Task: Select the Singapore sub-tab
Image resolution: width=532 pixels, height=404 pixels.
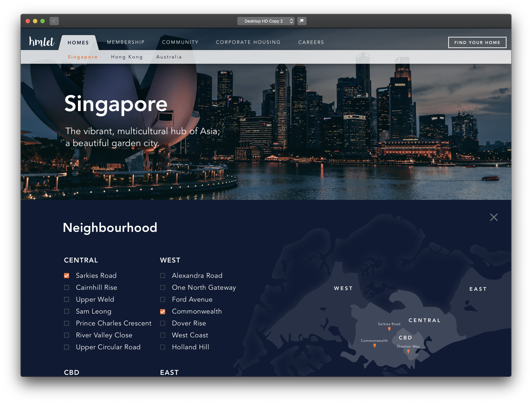Action: tap(83, 57)
